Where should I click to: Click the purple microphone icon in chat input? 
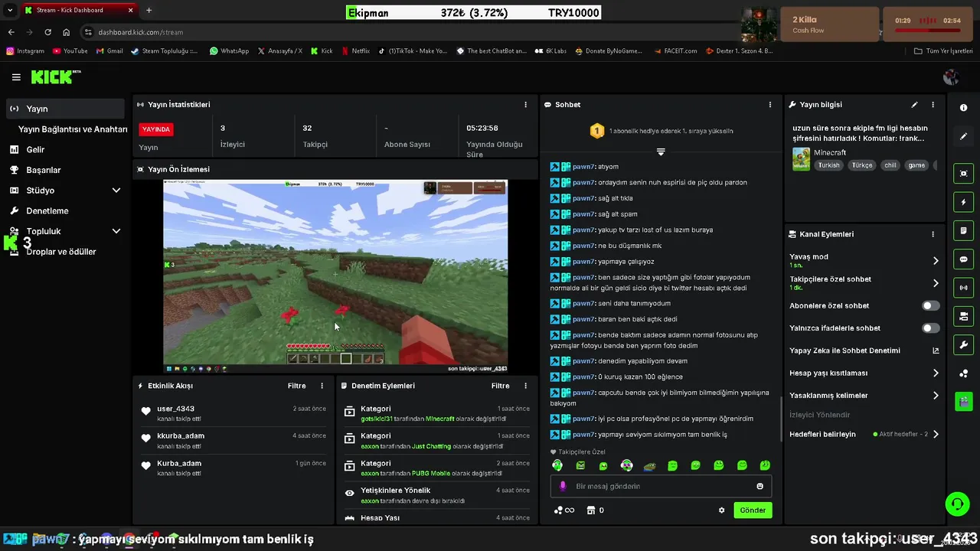point(563,486)
